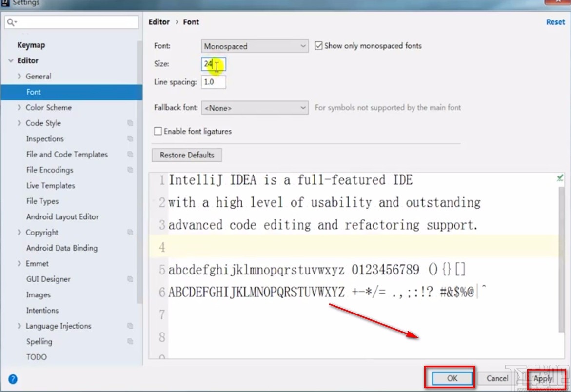The height and width of the screenshot is (392, 571).
Task: Collapse the Editor section in the sidebar
Action: (x=11, y=60)
